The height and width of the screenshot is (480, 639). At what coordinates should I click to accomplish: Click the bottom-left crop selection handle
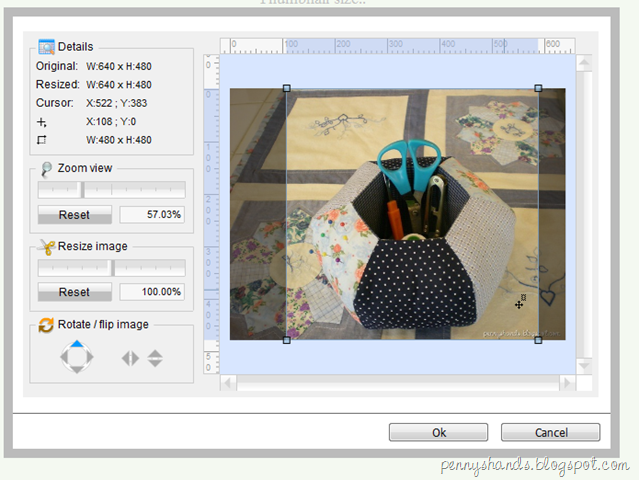[x=286, y=340]
